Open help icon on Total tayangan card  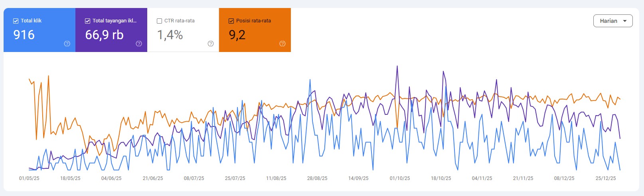[x=139, y=44]
